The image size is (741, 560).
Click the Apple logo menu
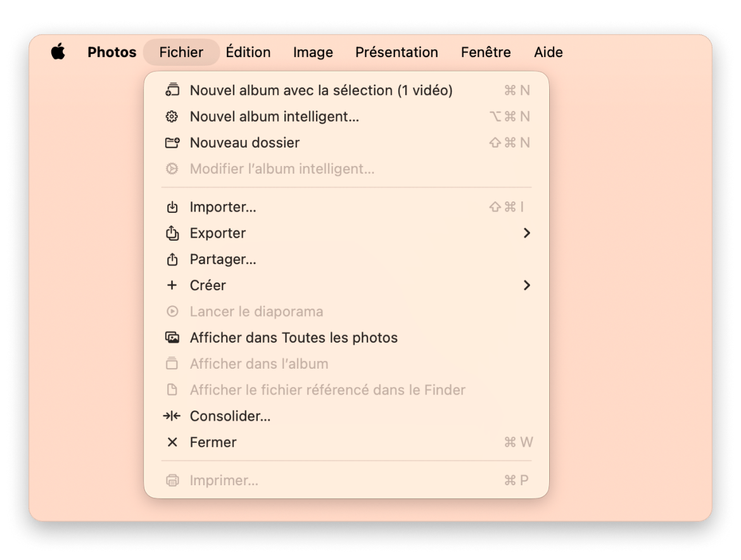pyautogui.click(x=58, y=51)
